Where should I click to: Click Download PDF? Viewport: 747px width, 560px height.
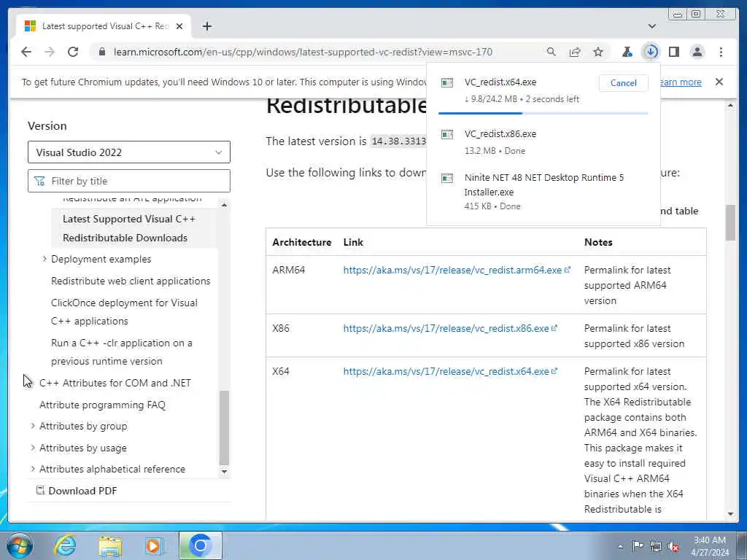tap(77, 491)
